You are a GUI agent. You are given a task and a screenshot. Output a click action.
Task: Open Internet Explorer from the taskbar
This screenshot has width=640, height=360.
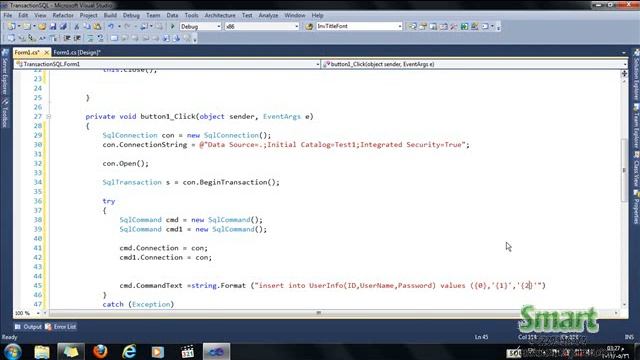coord(129,351)
